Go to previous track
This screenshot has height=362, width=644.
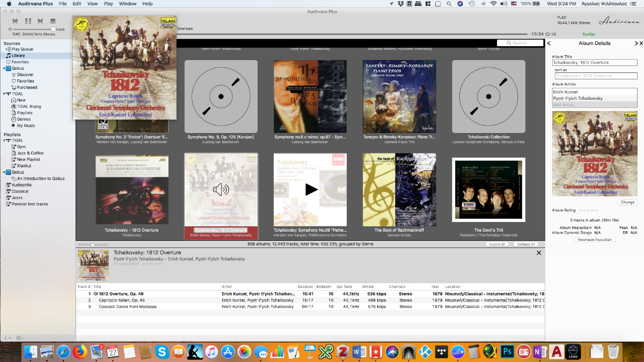coord(15,21)
